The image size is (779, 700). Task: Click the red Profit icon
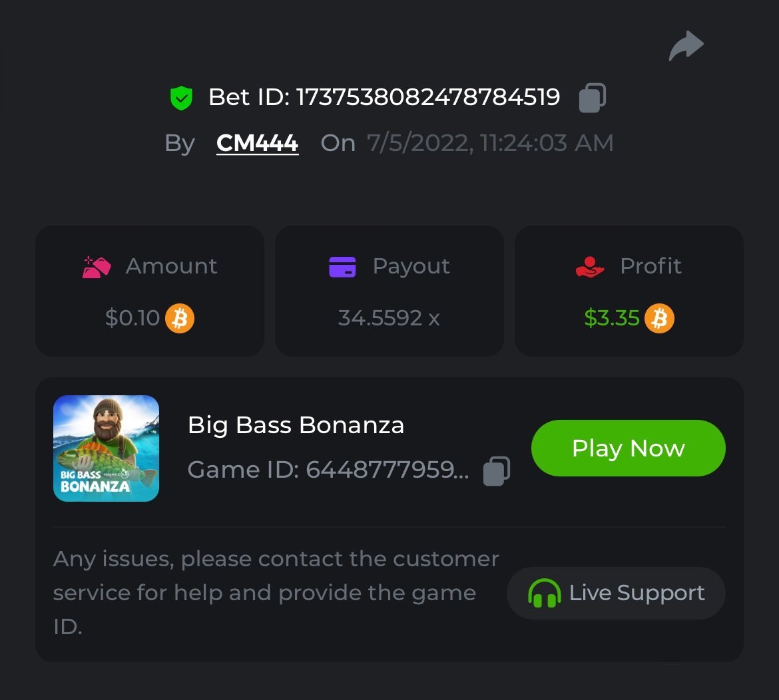click(589, 267)
